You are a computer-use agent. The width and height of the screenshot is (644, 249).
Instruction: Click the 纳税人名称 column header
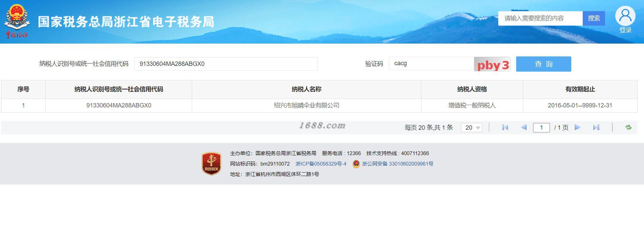[306, 89]
